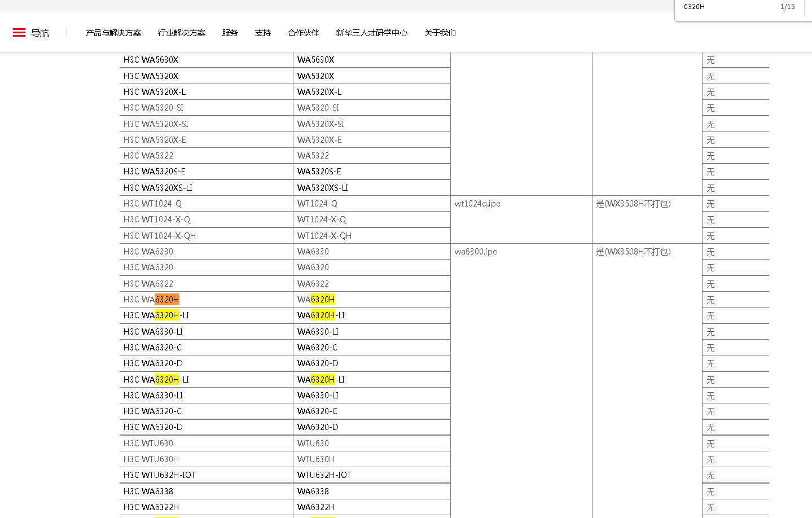Click the product name 'H3C WA5320X-SI'
This screenshot has width=812, height=518.
click(156, 124)
